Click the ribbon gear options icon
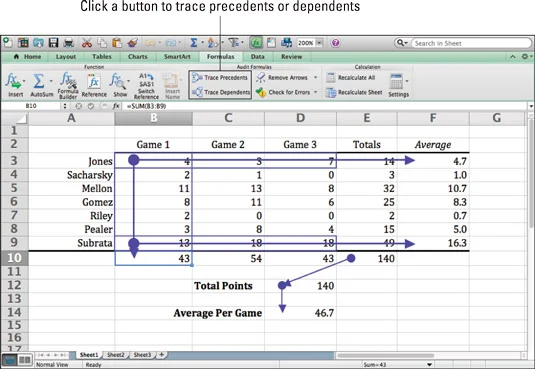The height and width of the screenshot is (369, 535). [526, 57]
